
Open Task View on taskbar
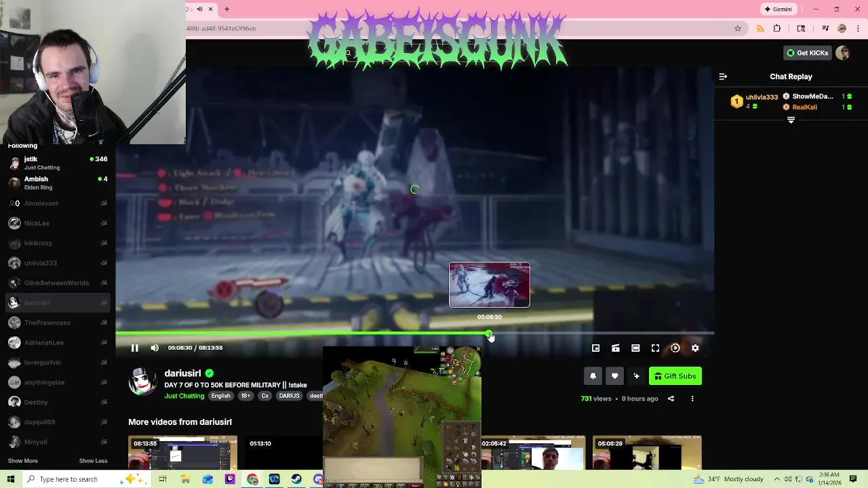point(163,479)
